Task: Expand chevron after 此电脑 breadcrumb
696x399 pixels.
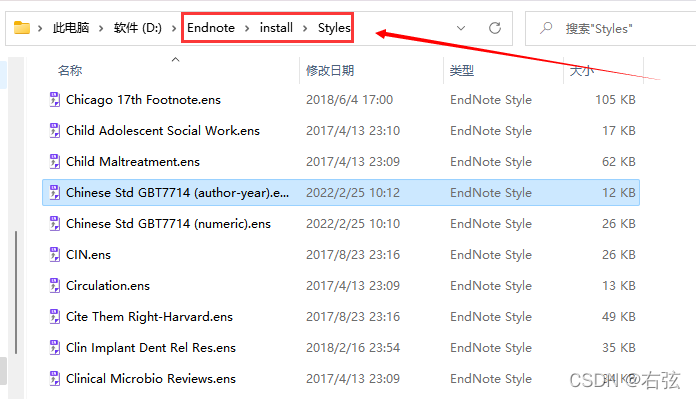Action: tap(101, 28)
